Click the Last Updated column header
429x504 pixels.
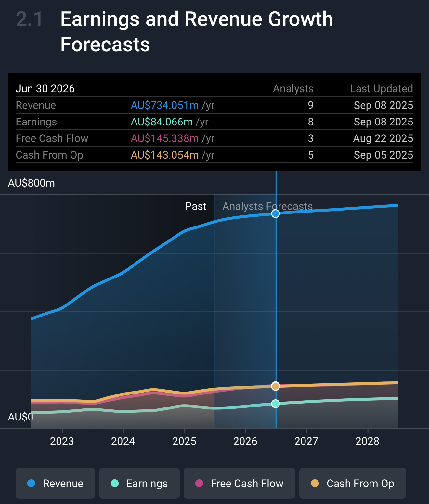tap(381, 89)
